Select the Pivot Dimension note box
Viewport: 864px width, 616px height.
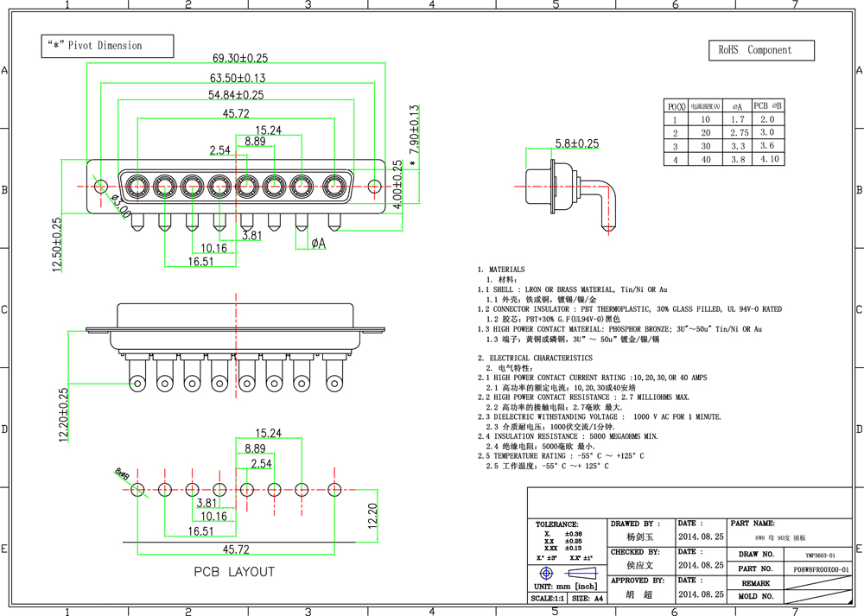[107, 46]
